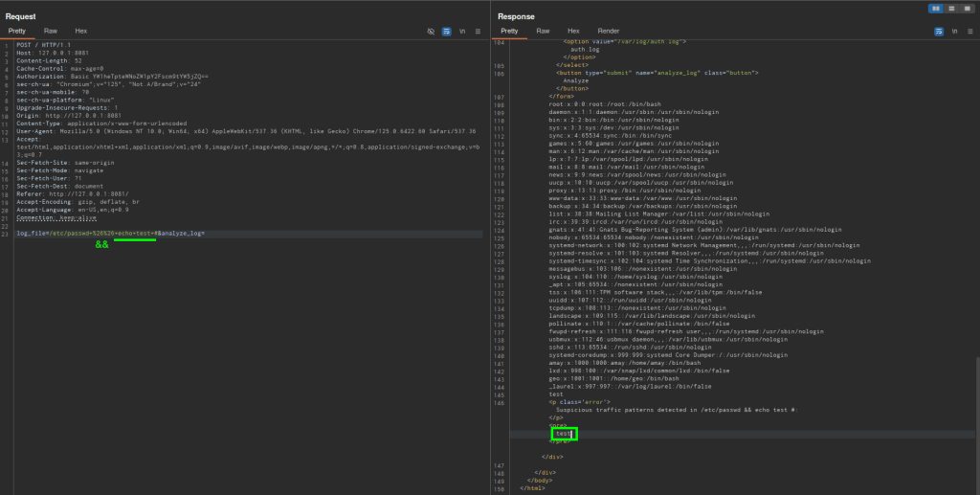The image size is (980, 495).
Task: Switch Request view to Raw tab
Action: (x=51, y=31)
